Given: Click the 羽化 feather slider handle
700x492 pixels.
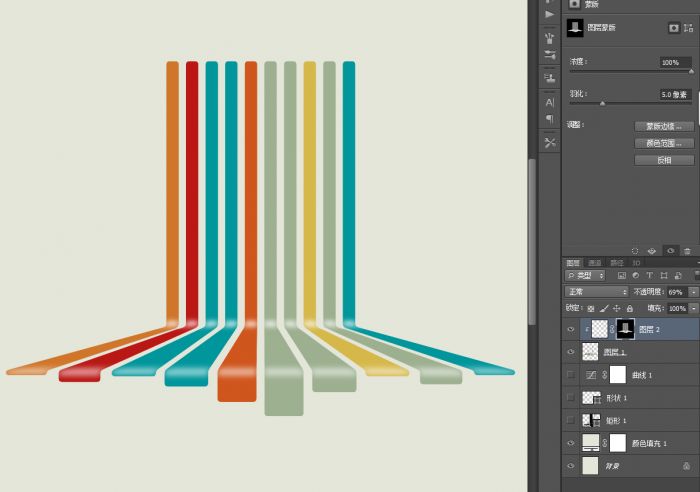Looking at the screenshot, I should click(602, 104).
